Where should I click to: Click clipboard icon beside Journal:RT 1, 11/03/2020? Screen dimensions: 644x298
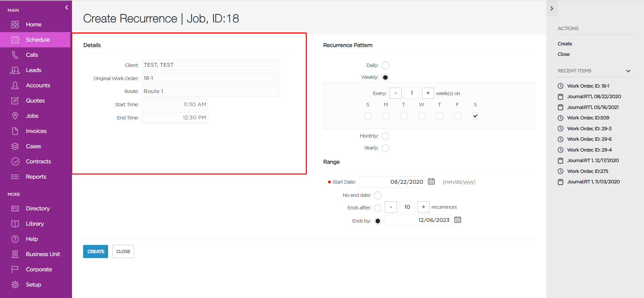pos(561,182)
